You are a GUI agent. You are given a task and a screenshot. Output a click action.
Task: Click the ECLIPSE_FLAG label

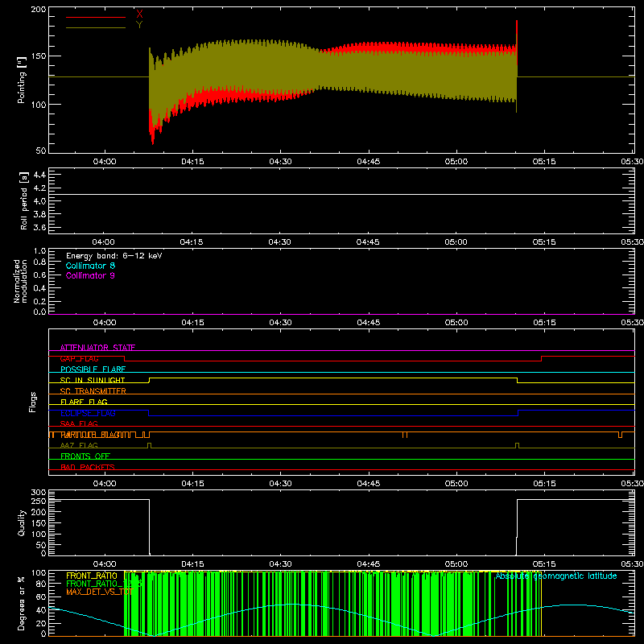pos(88,413)
